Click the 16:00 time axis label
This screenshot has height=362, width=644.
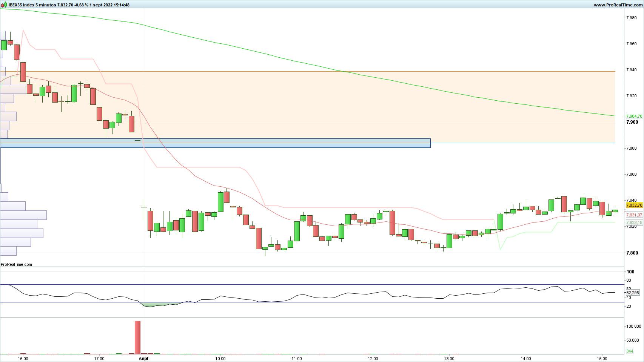coord(23,359)
